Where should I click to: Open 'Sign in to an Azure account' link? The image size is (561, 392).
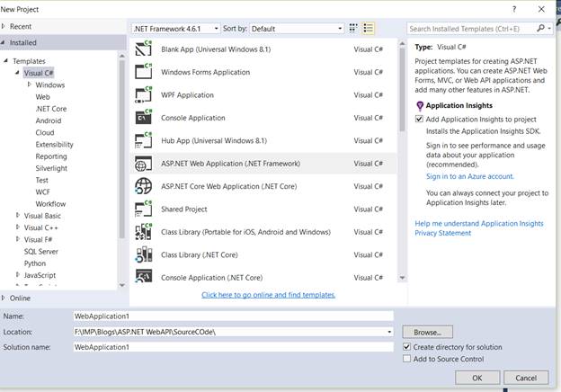point(470,176)
